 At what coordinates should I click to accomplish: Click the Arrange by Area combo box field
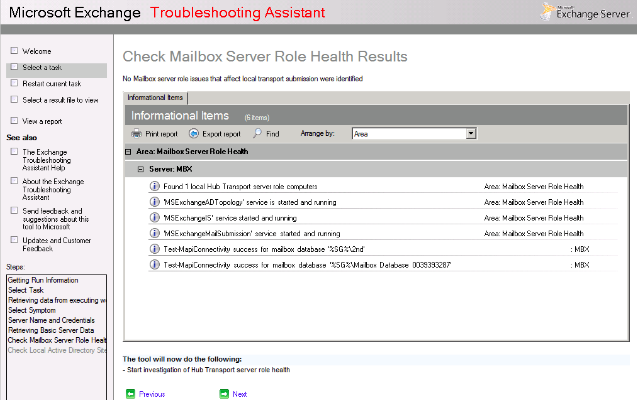414,134
